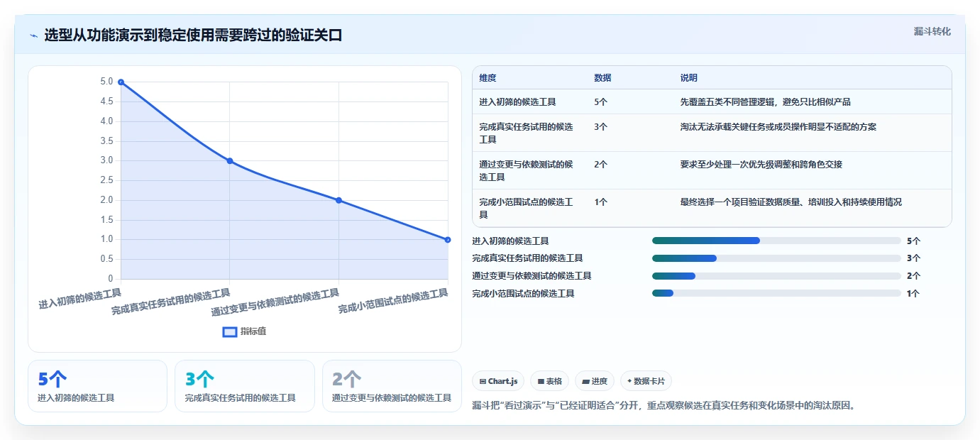This screenshot has width=980, height=440.
Task: Click the 5个 value in the table
Action: 600,102
